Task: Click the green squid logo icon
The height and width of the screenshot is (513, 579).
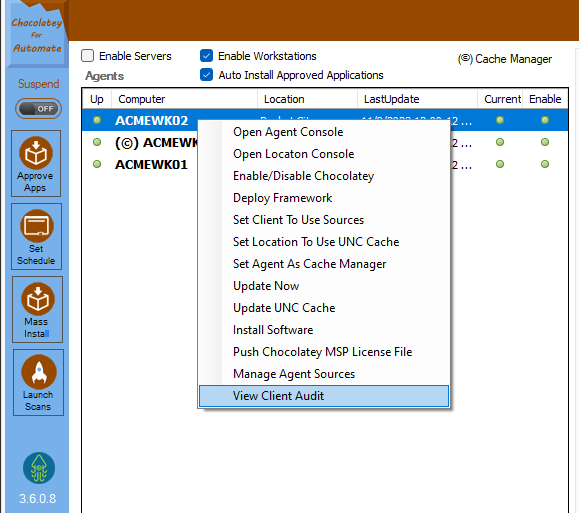Action: (x=39, y=468)
